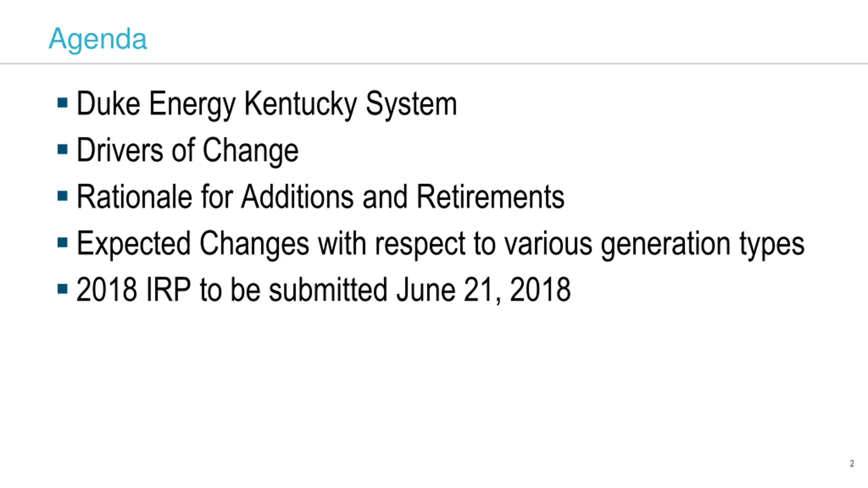868x488 pixels.
Task: Click the word System in first bullet
Action: point(411,104)
